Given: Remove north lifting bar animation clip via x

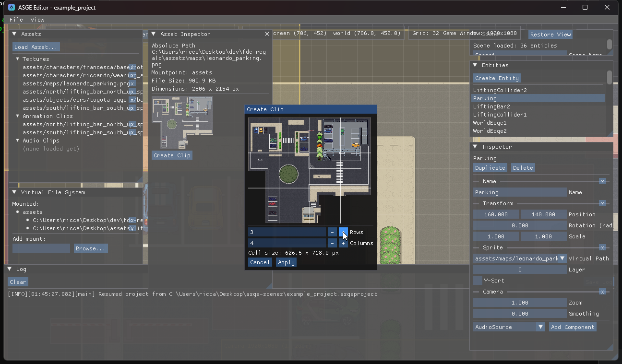Looking at the screenshot, I should pos(132,124).
